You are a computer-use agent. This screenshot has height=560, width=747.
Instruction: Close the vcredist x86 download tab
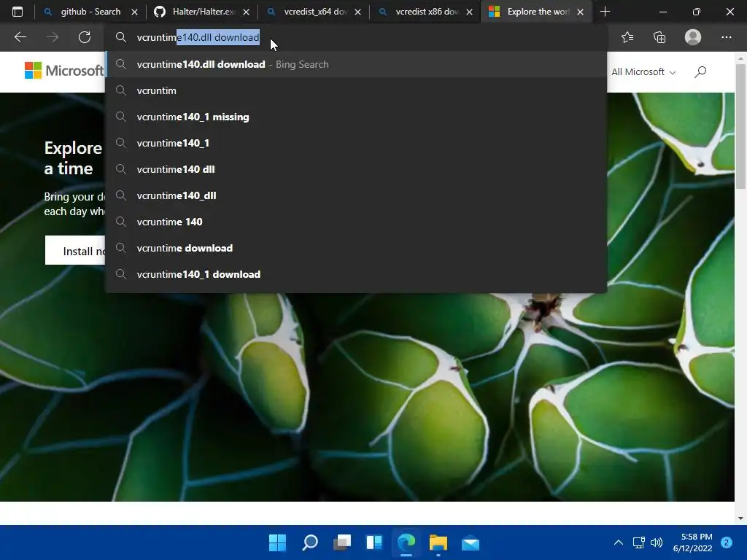click(469, 12)
